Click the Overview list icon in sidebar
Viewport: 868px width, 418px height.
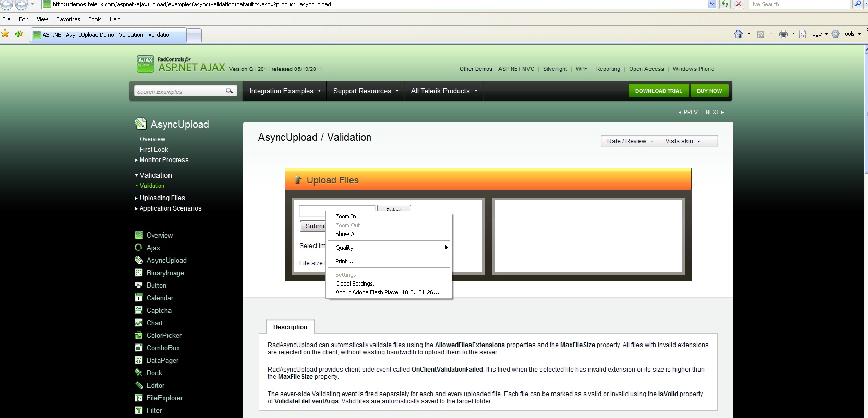point(138,235)
